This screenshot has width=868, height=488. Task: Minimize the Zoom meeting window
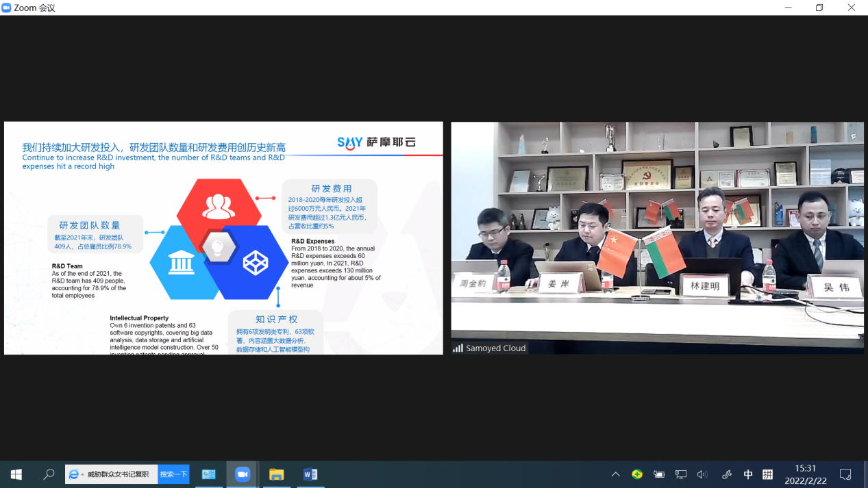click(x=788, y=8)
